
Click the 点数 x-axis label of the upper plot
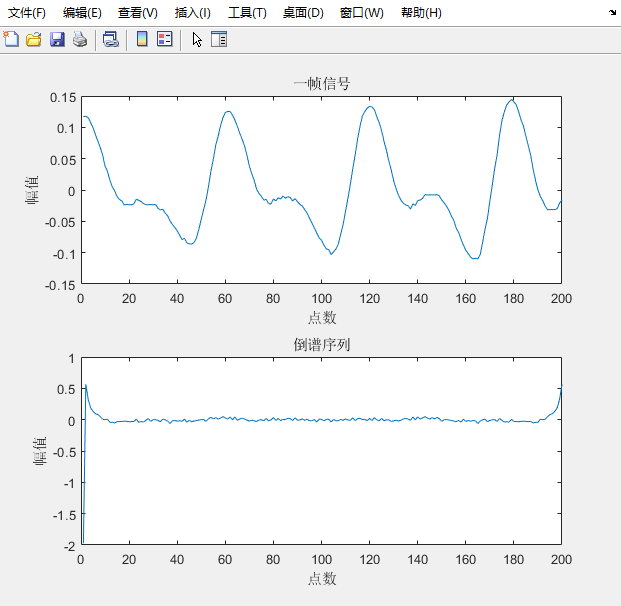pyautogui.click(x=322, y=318)
